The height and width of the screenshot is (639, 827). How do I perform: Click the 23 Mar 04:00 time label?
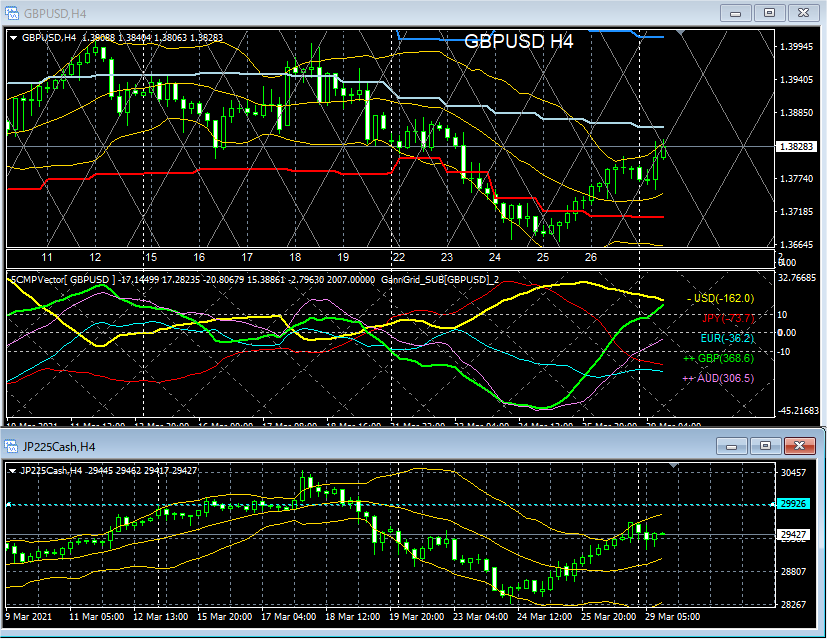coord(481,616)
